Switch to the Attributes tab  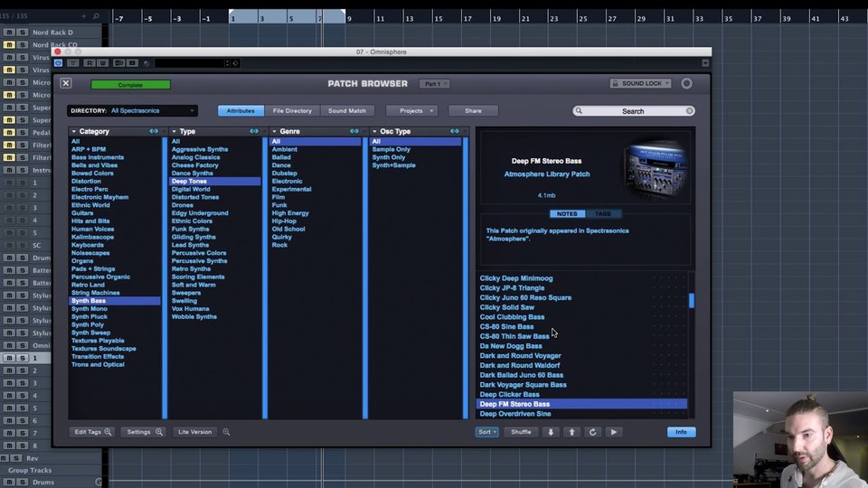241,110
